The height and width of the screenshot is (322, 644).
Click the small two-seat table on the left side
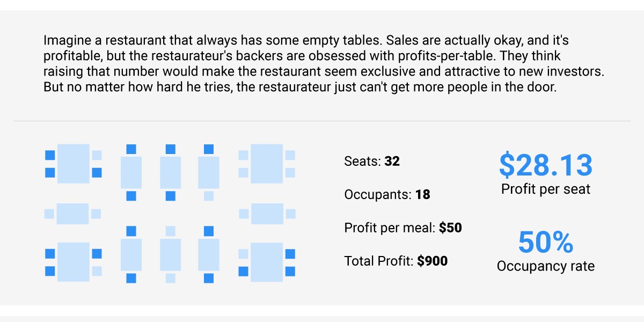(x=72, y=214)
